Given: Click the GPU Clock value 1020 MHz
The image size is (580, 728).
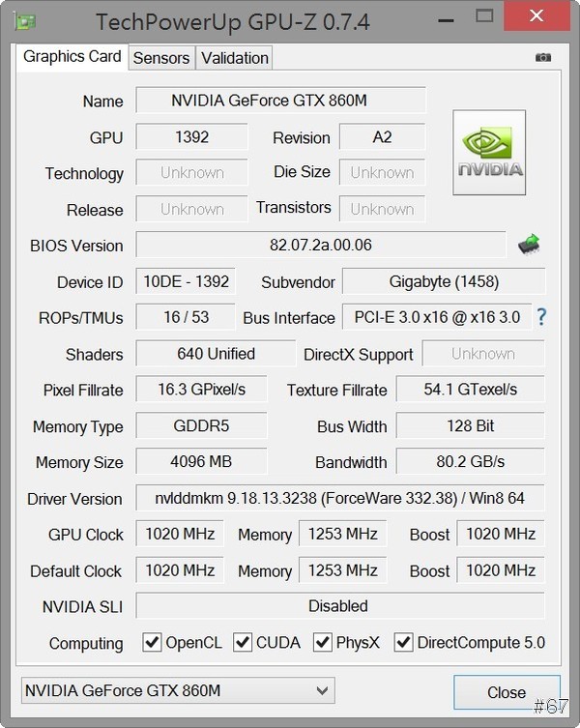Looking at the screenshot, I should [x=180, y=534].
